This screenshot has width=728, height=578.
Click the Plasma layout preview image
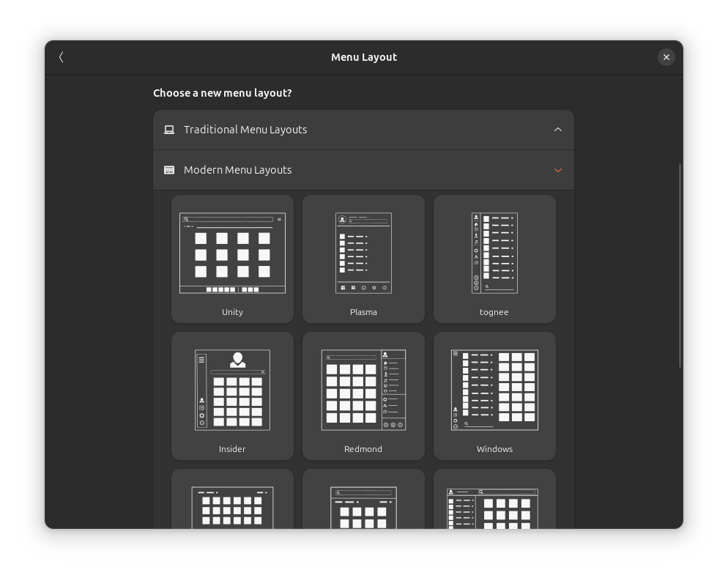point(363,253)
